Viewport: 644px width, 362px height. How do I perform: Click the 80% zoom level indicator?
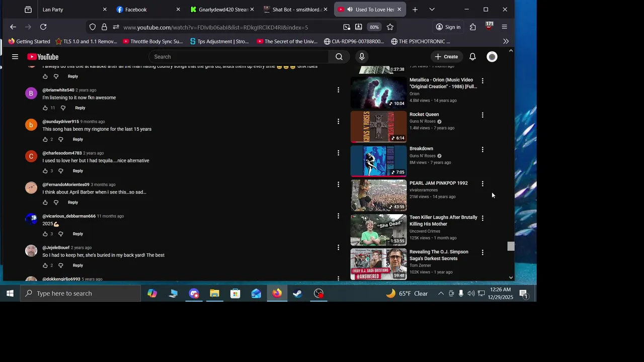[x=374, y=27]
